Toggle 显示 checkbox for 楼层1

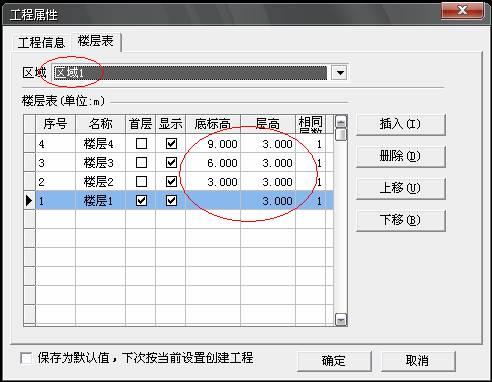tap(171, 201)
